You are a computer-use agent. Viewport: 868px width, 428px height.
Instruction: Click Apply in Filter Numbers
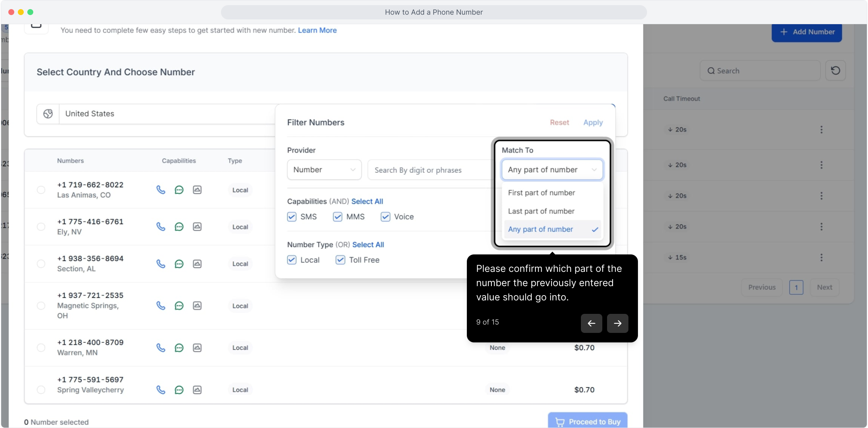coord(593,122)
